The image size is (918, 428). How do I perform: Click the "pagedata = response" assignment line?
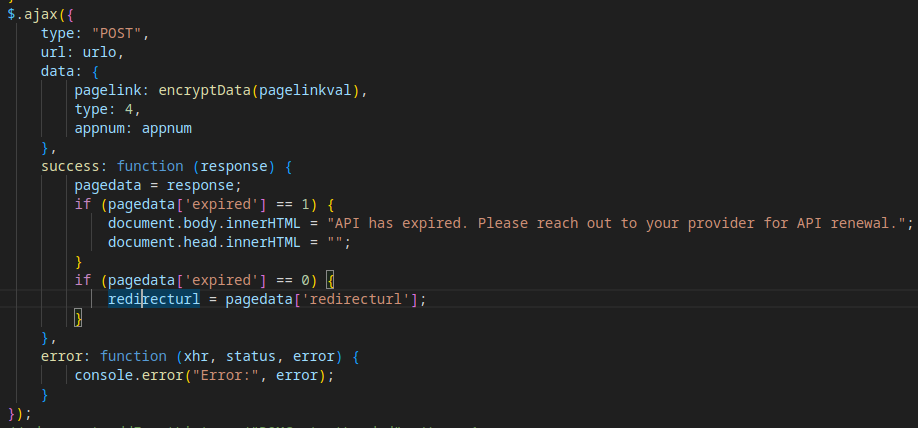pyautogui.click(x=158, y=185)
